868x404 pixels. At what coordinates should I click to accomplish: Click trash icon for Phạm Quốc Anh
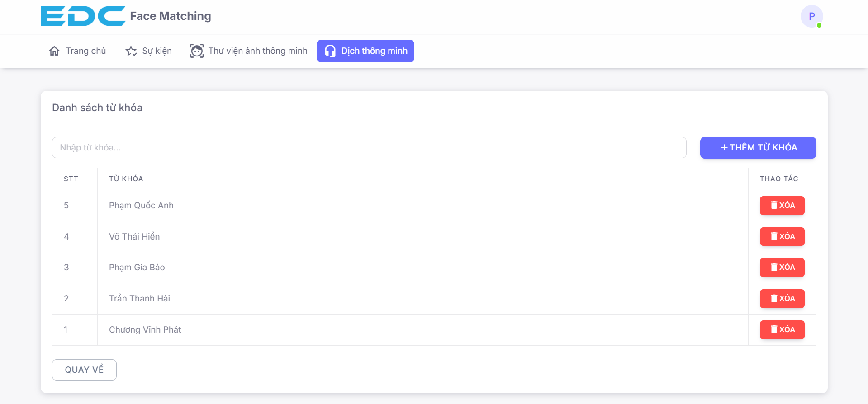[774, 205]
